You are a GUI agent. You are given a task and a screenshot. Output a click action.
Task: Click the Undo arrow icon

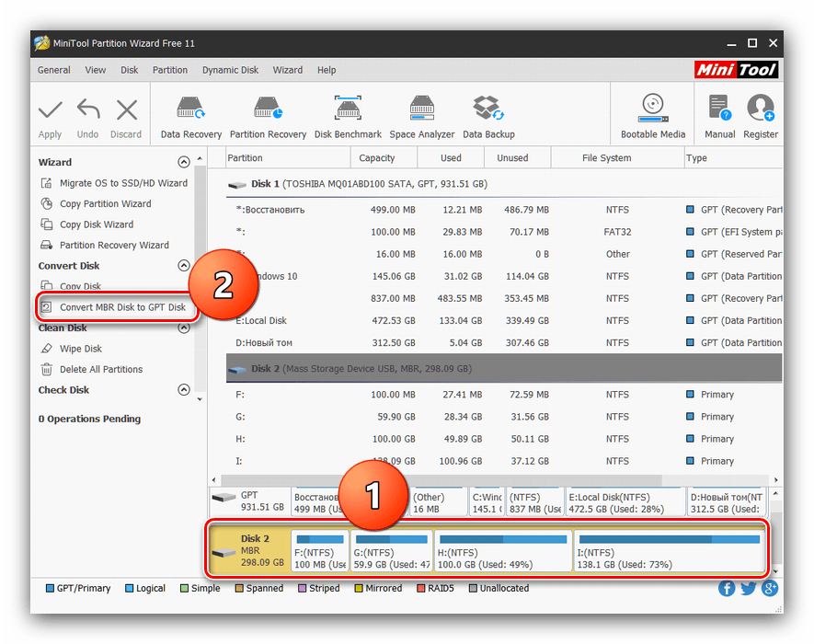87,111
